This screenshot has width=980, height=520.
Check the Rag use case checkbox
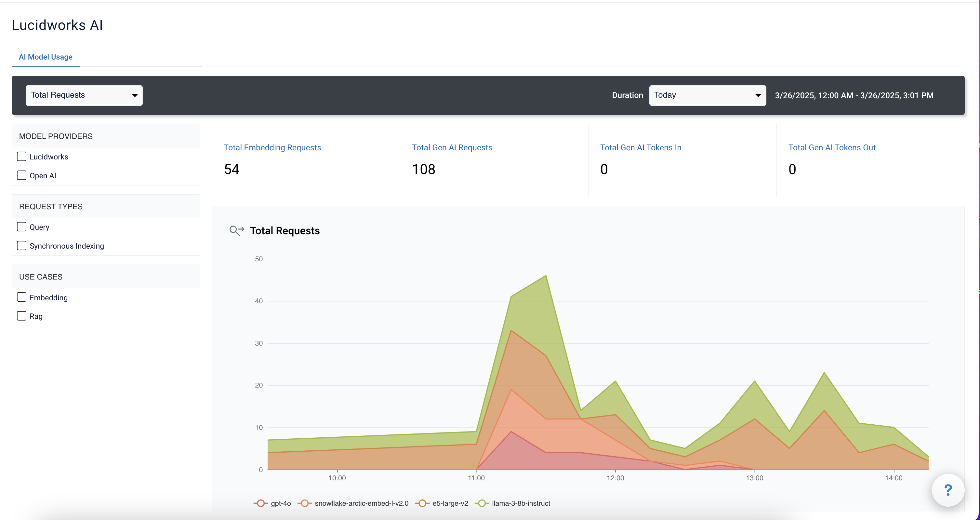coord(22,316)
